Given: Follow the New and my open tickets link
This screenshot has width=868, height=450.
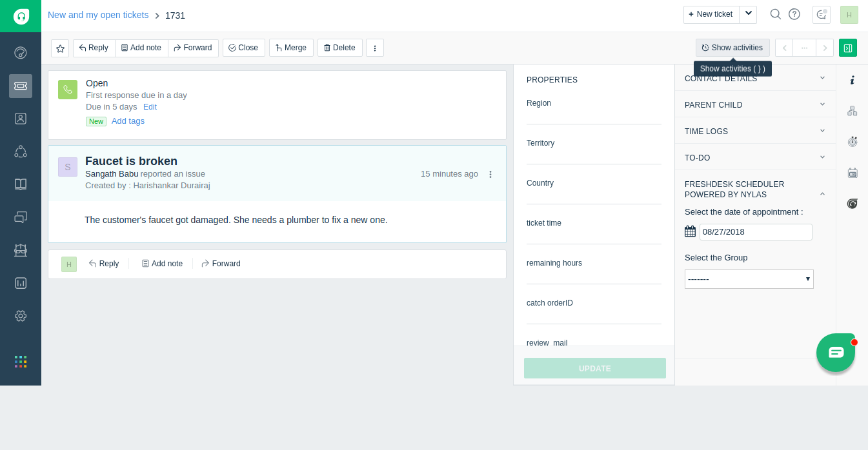Looking at the screenshot, I should click(98, 15).
